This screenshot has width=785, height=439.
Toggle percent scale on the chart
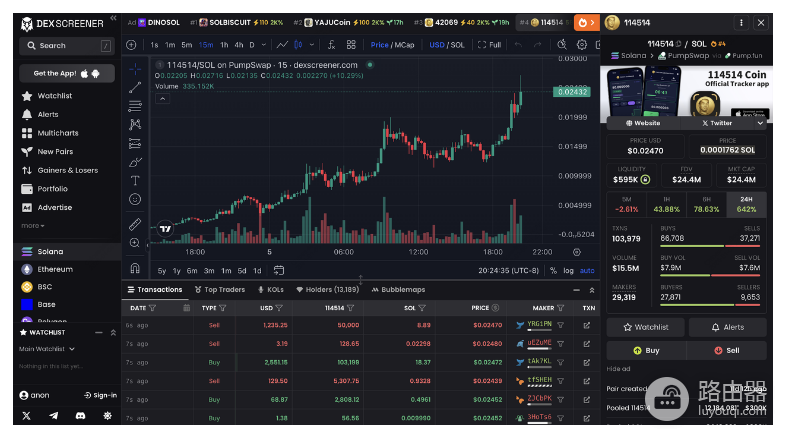(x=553, y=270)
